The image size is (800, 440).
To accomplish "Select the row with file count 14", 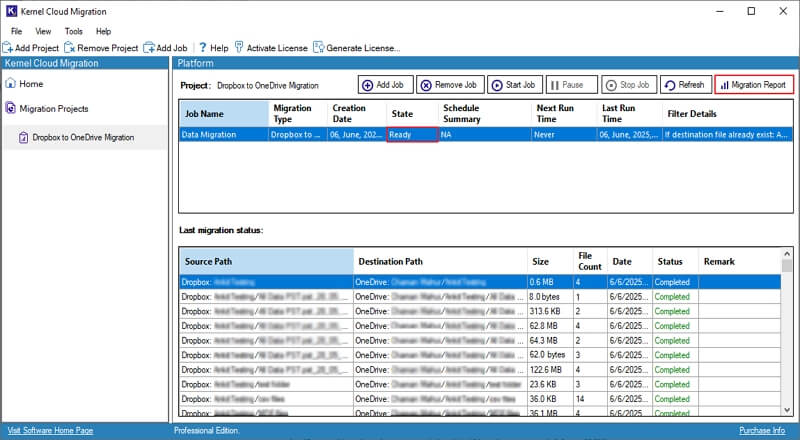I will point(480,399).
